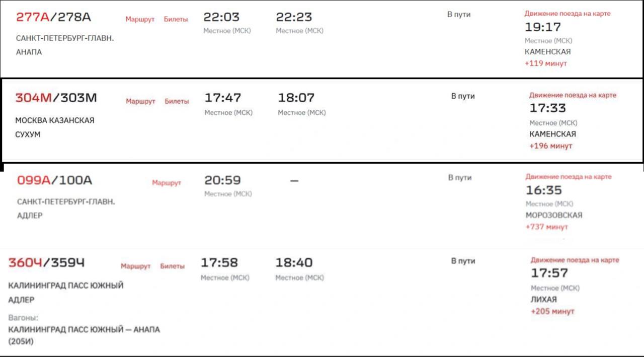This screenshot has height=357, width=644.
Task: Open Маршрут link for train 304М/303М
Action: point(140,101)
